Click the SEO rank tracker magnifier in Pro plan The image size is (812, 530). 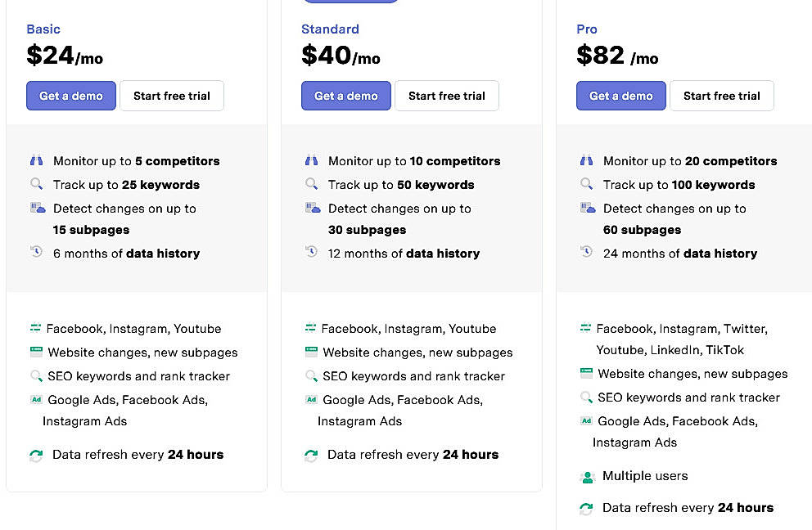coord(586,397)
